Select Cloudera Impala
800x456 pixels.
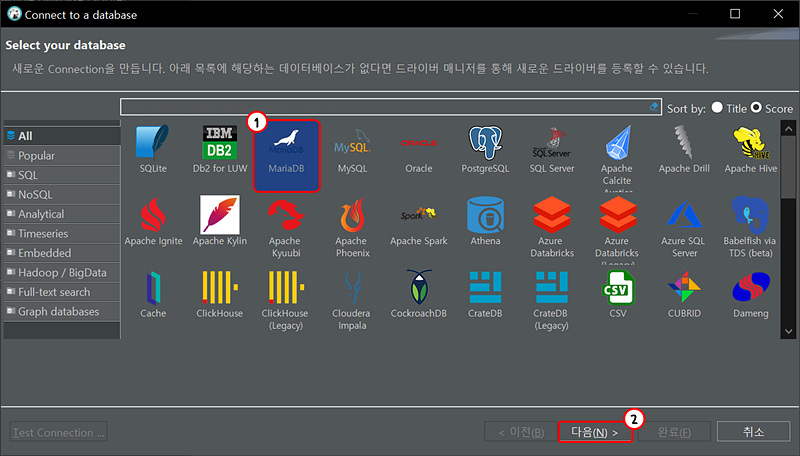pyautogui.click(x=352, y=300)
